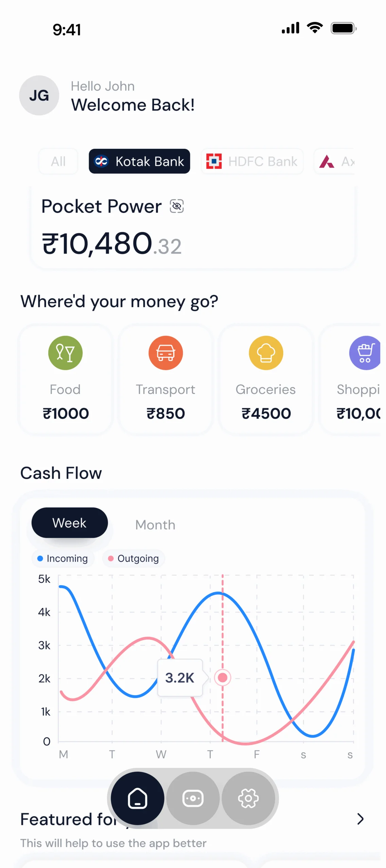Switch cash flow to Month view
Image resolution: width=386 pixels, height=868 pixels.
(x=155, y=525)
